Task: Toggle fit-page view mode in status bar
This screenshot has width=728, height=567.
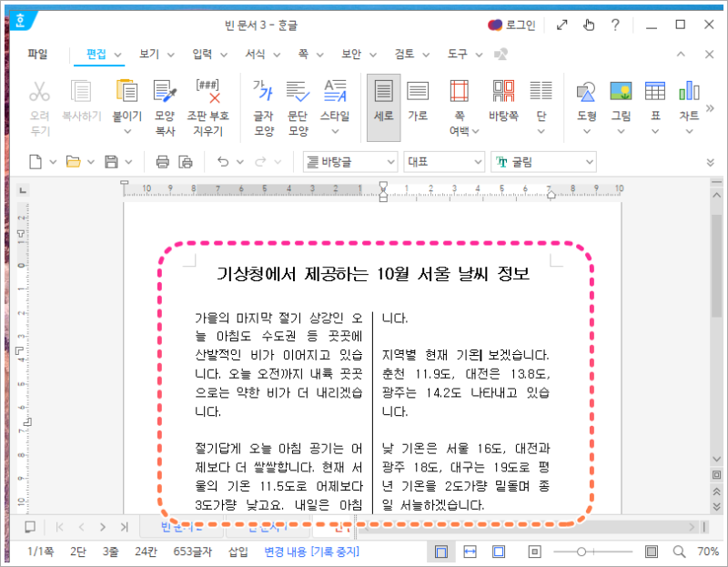Action: pos(499,552)
